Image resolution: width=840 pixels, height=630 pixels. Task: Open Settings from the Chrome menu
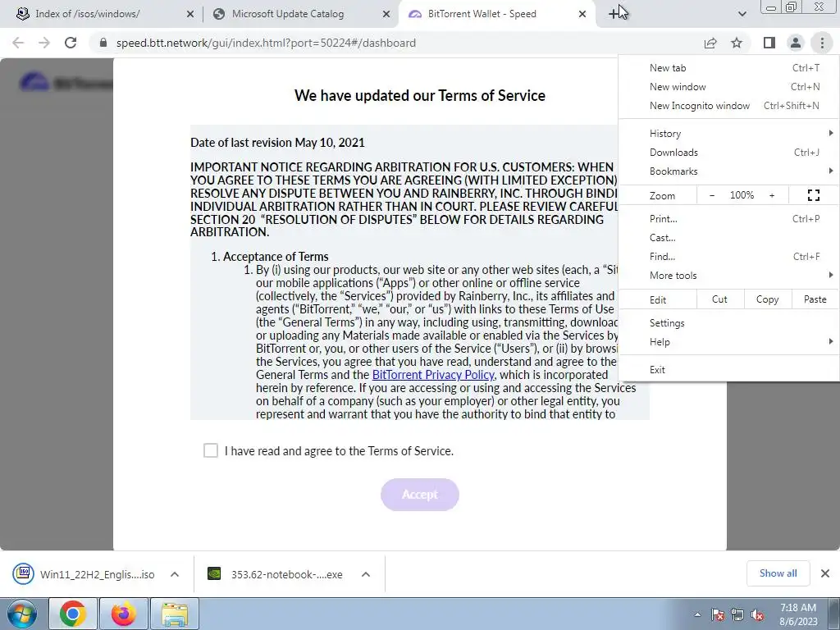tap(729, 323)
